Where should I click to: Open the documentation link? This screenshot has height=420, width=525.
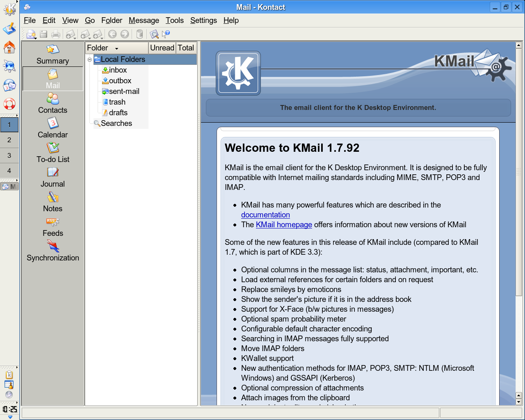click(x=265, y=215)
